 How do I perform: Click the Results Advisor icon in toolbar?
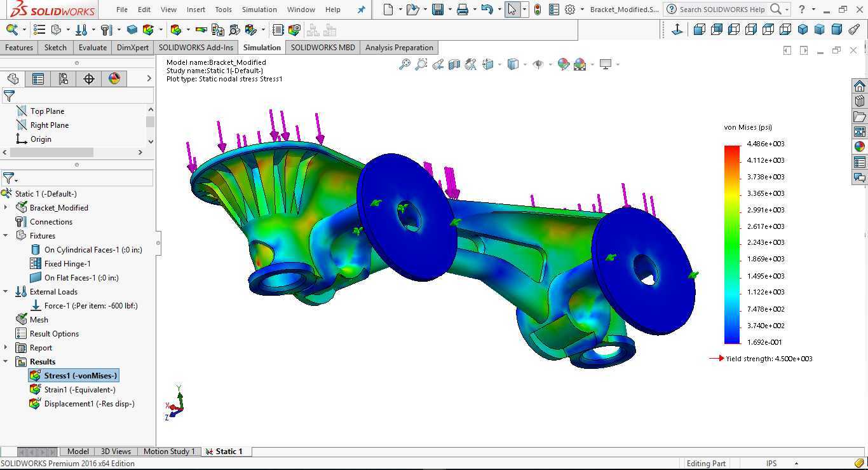[176, 29]
